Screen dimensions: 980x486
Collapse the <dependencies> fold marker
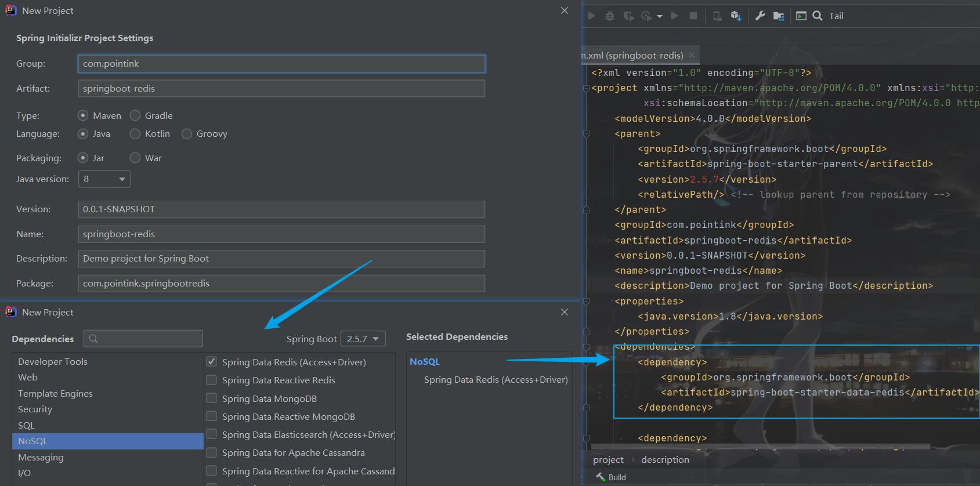pos(586,347)
